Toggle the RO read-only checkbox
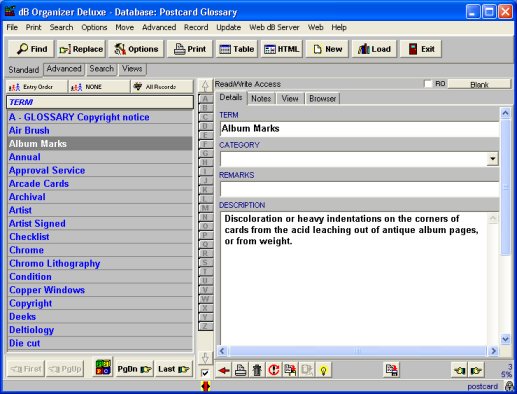The width and height of the screenshot is (517, 394). point(428,84)
